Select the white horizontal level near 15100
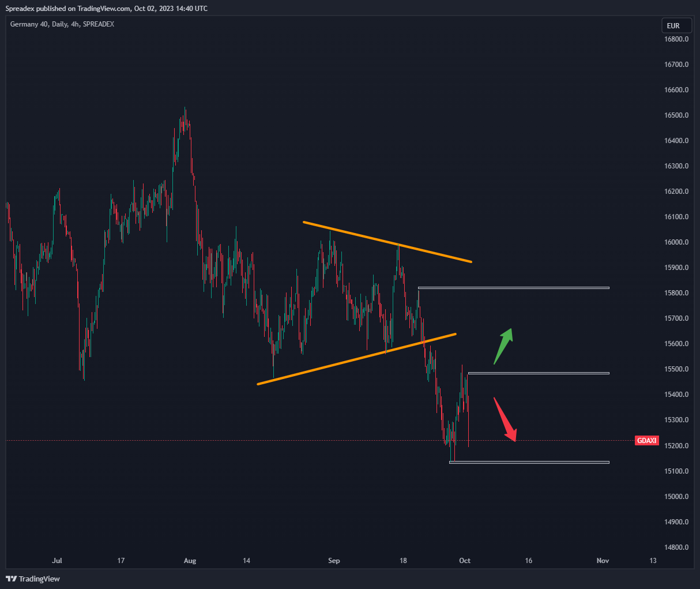Screen dimensions: 700x589 pos(529,462)
